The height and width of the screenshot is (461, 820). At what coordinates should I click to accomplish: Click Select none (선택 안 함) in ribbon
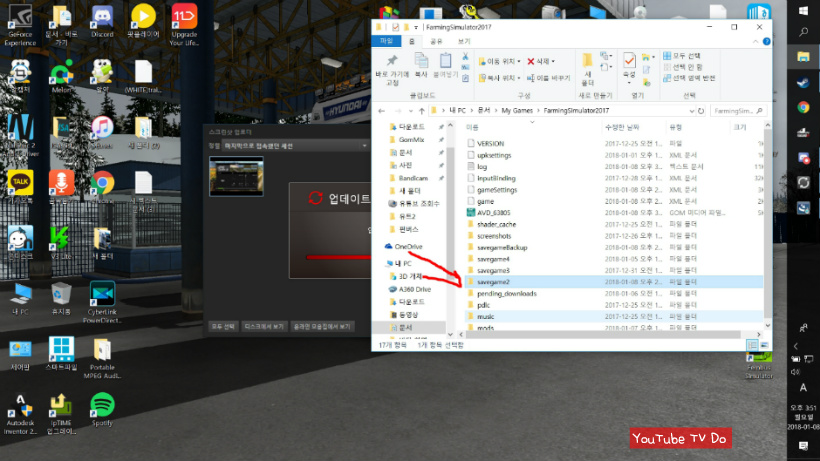pyautogui.click(x=683, y=67)
